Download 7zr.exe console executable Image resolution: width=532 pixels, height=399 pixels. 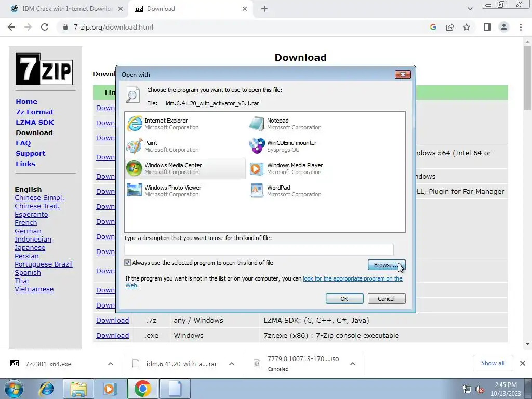tap(112, 335)
